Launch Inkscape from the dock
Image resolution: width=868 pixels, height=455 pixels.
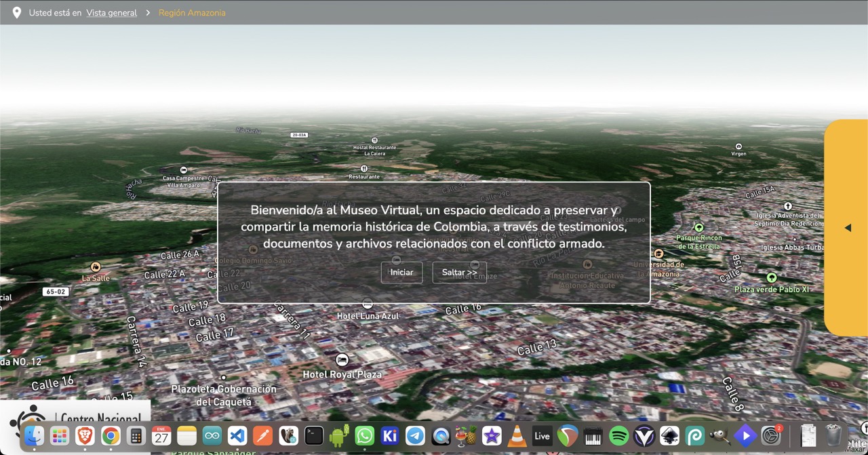tap(669, 436)
